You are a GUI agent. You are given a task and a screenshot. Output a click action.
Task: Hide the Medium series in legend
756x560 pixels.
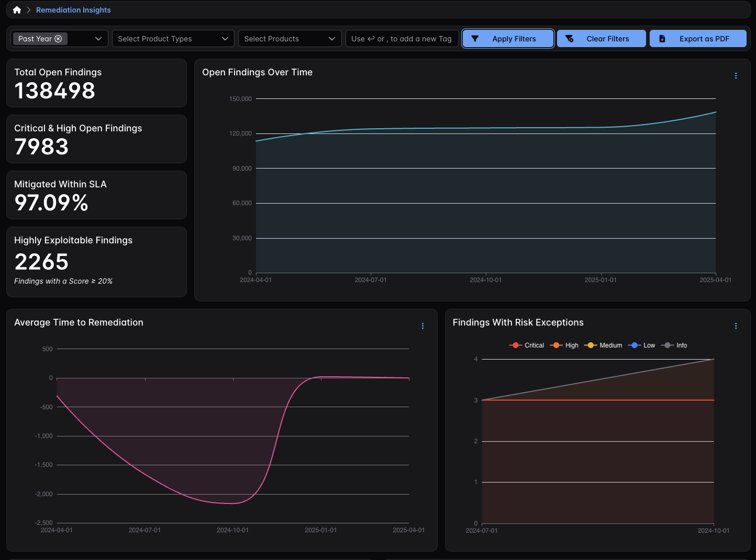tap(603, 345)
